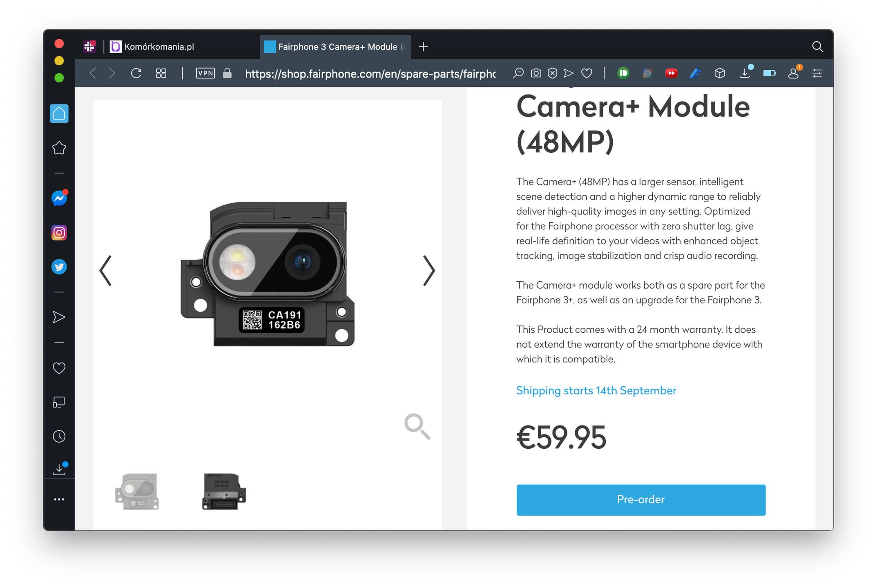Open the green extension icon

click(x=623, y=73)
